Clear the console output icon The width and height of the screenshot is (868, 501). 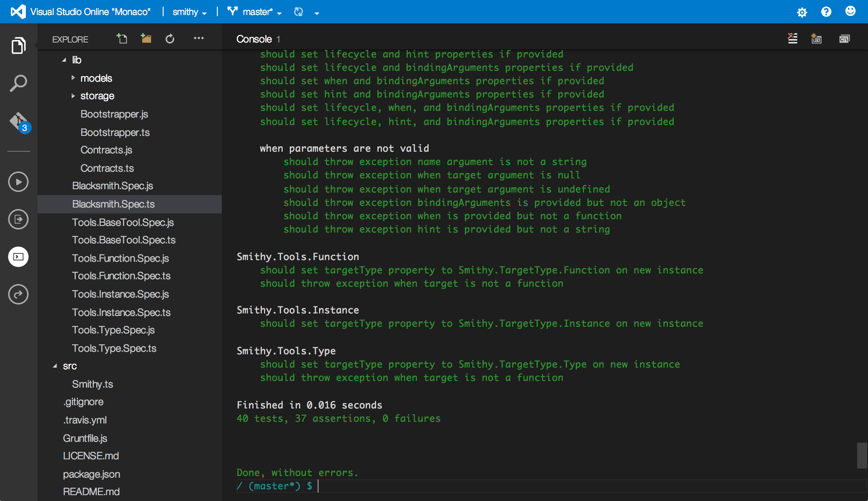(793, 39)
